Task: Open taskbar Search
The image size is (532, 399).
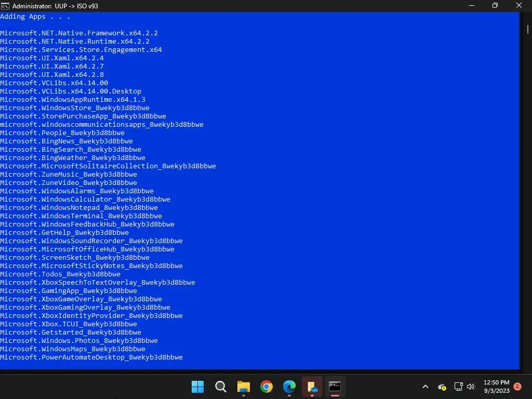Action: pos(220,387)
